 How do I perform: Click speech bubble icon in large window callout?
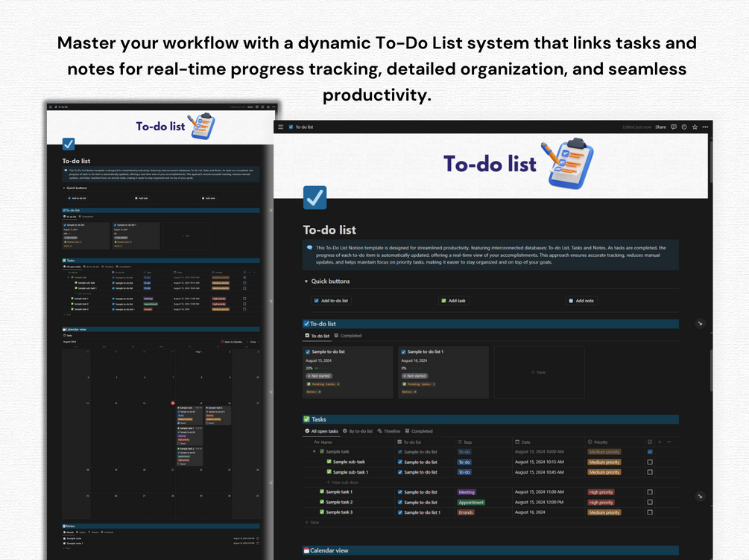point(309,248)
